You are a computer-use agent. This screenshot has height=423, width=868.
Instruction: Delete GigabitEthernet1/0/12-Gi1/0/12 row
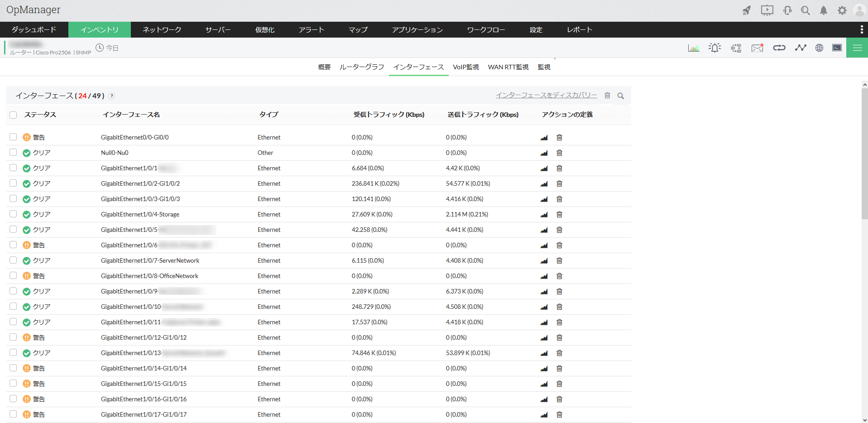coord(559,338)
